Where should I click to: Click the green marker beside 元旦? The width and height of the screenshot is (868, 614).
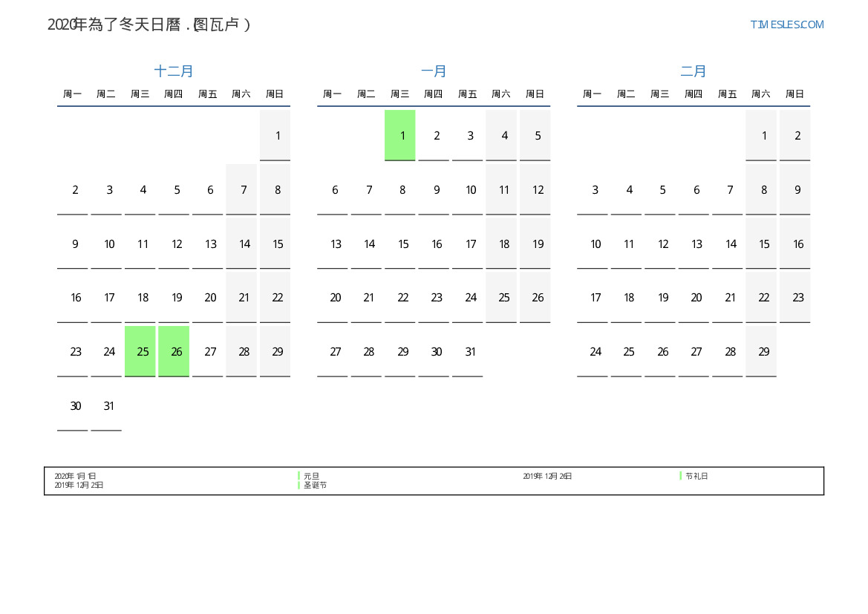(x=298, y=476)
